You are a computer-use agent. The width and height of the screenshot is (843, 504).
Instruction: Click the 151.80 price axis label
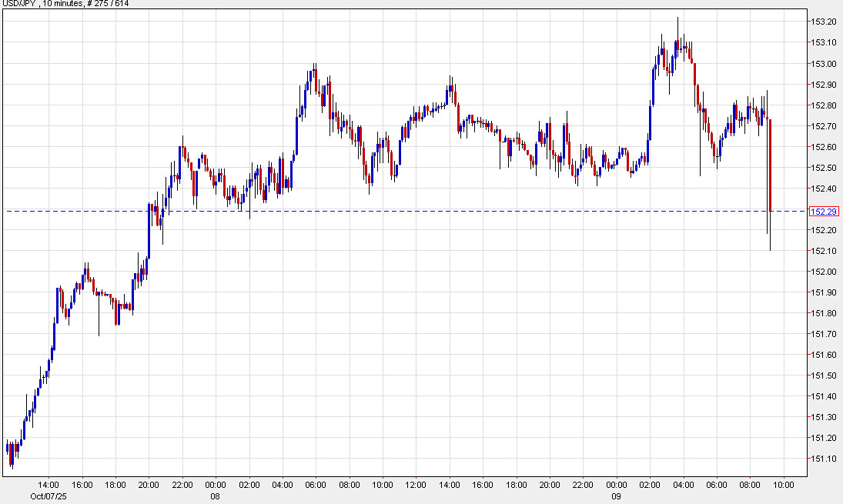coord(824,313)
